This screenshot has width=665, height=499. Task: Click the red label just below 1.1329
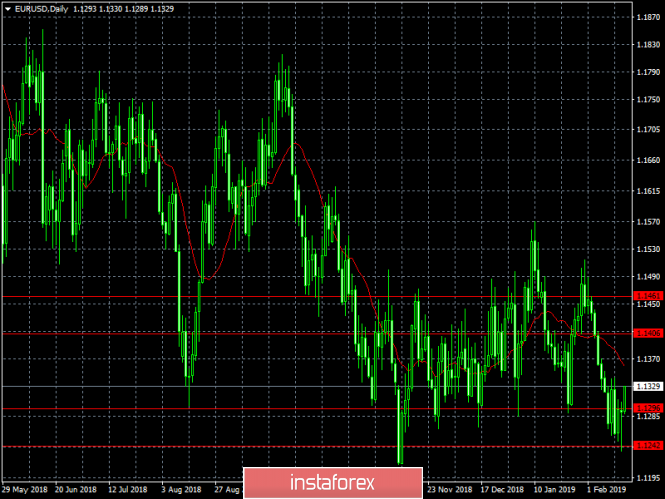(648, 408)
